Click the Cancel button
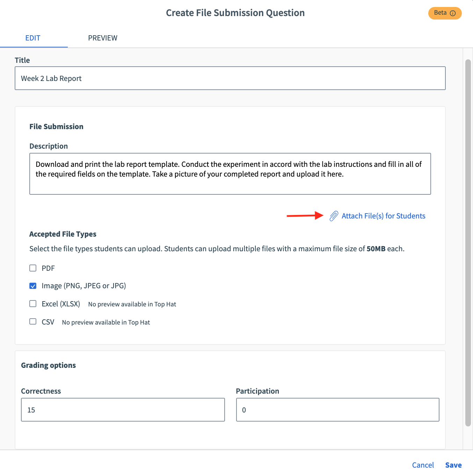 (423, 465)
